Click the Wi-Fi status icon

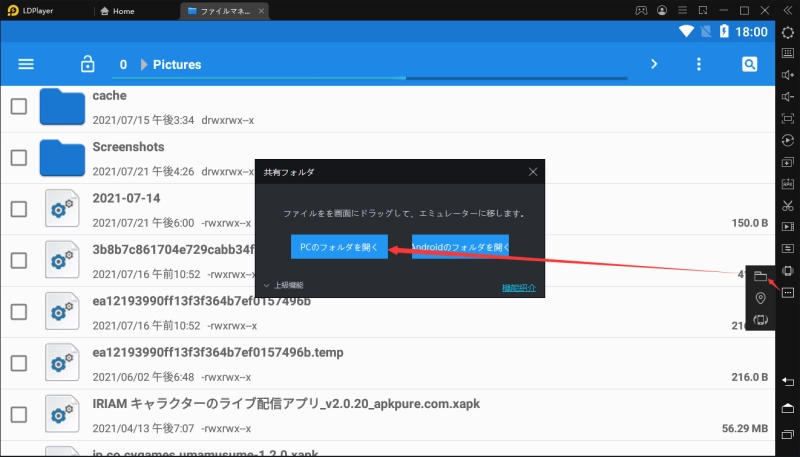coord(686,32)
